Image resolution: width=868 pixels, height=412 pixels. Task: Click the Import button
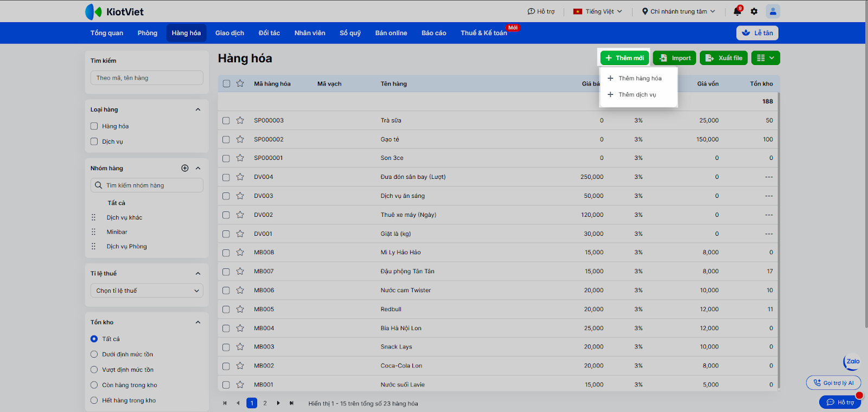674,58
